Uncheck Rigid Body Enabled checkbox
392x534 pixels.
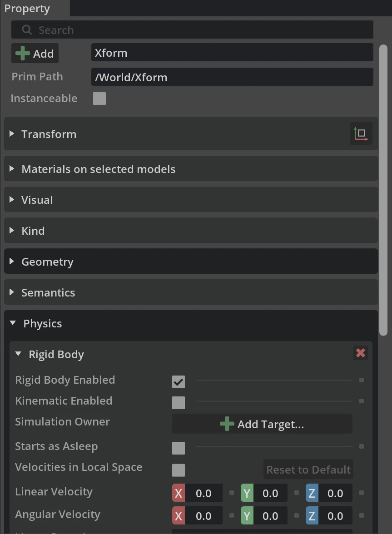click(179, 382)
